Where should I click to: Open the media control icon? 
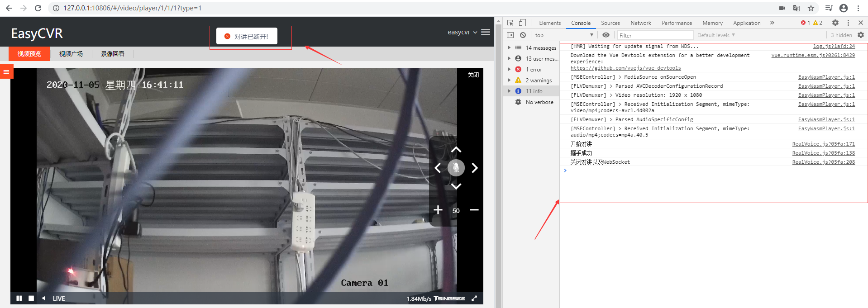(x=829, y=8)
